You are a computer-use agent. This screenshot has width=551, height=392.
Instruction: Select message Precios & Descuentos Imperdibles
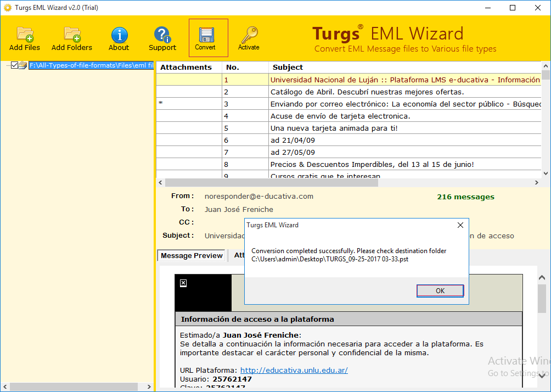pyautogui.click(x=348, y=165)
